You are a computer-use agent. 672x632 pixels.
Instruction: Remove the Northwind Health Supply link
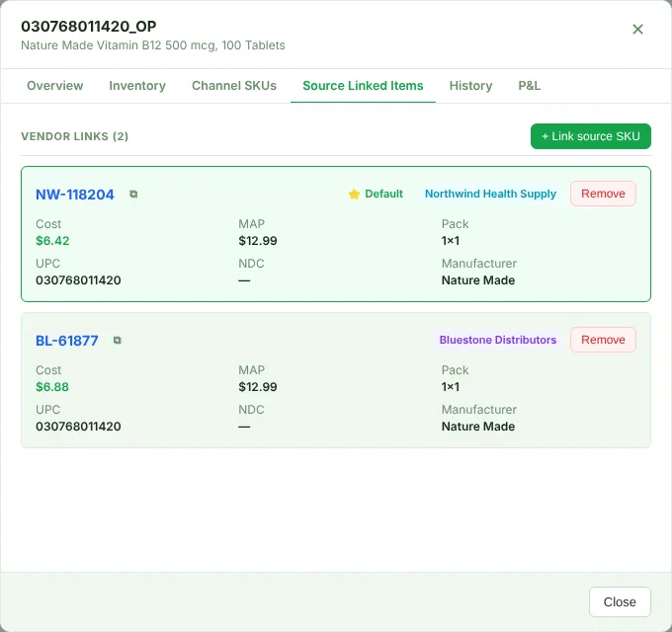pos(603,194)
